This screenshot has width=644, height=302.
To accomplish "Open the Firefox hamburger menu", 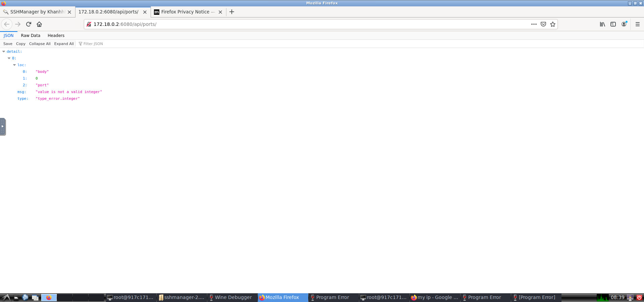I will click(638, 24).
